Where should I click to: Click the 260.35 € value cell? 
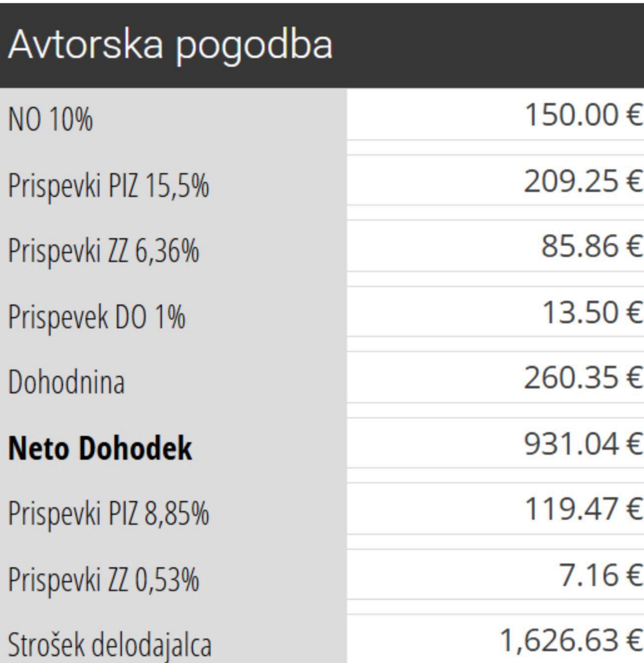571,378
